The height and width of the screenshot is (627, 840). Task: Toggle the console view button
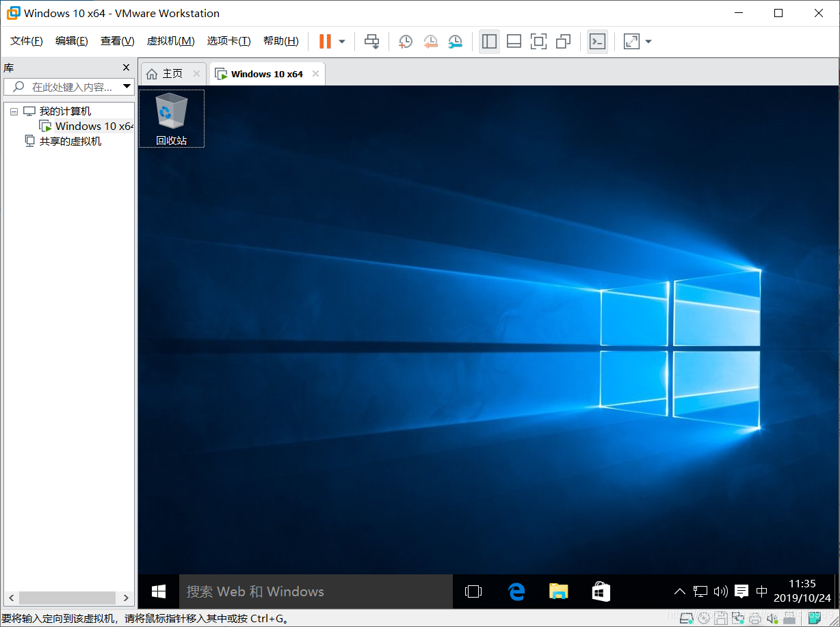597,42
